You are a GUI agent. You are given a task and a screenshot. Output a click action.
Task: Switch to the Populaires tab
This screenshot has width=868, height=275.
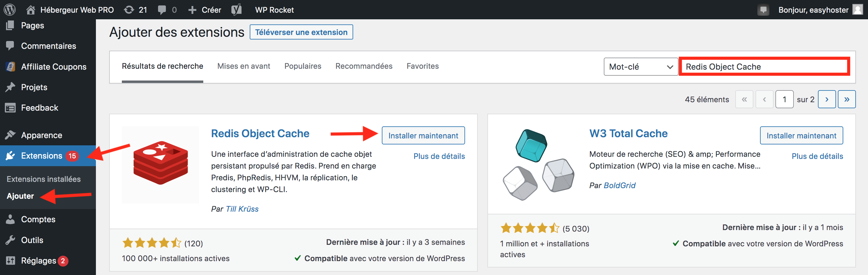coord(303,66)
